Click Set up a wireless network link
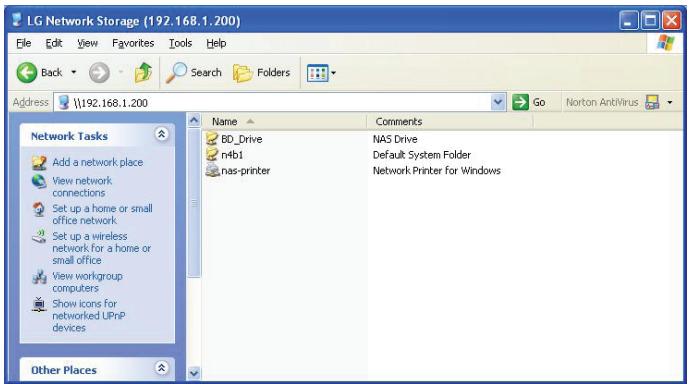The height and width of the screenshot is (384, 690). click(102, 248)
